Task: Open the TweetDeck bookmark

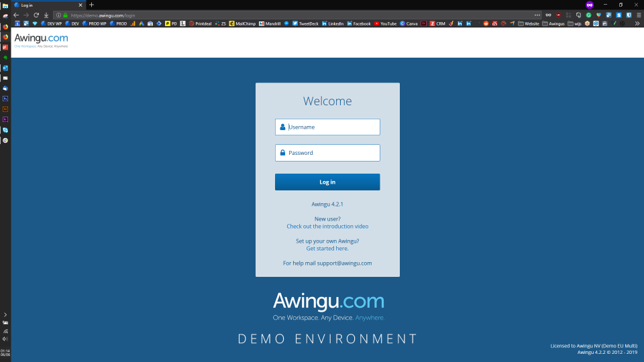Action: click(x=305, y=23)
